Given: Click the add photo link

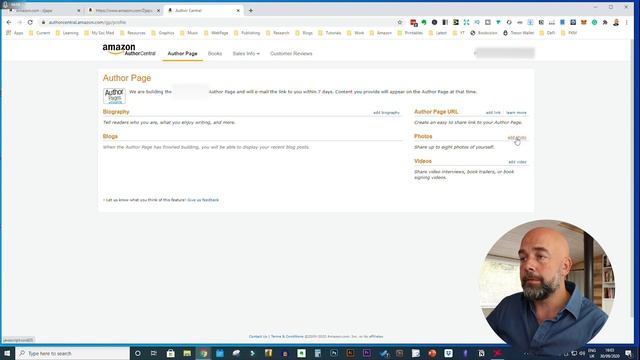Looking at the screenshot, I should click(x=517, y=138).
